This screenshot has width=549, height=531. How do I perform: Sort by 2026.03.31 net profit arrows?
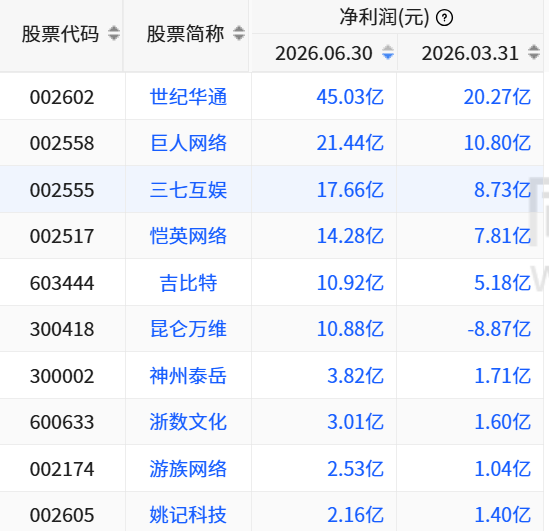pyautogui.click(x=534, y=53)
